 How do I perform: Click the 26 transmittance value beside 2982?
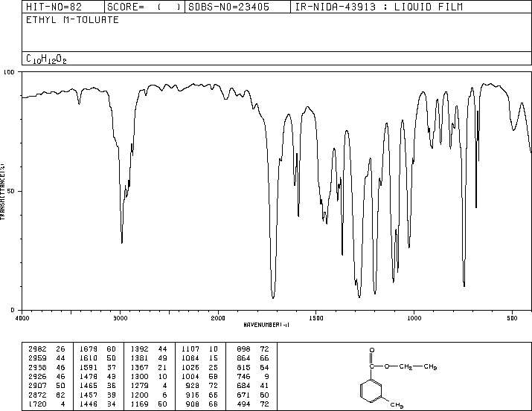[x=60, y=349]
